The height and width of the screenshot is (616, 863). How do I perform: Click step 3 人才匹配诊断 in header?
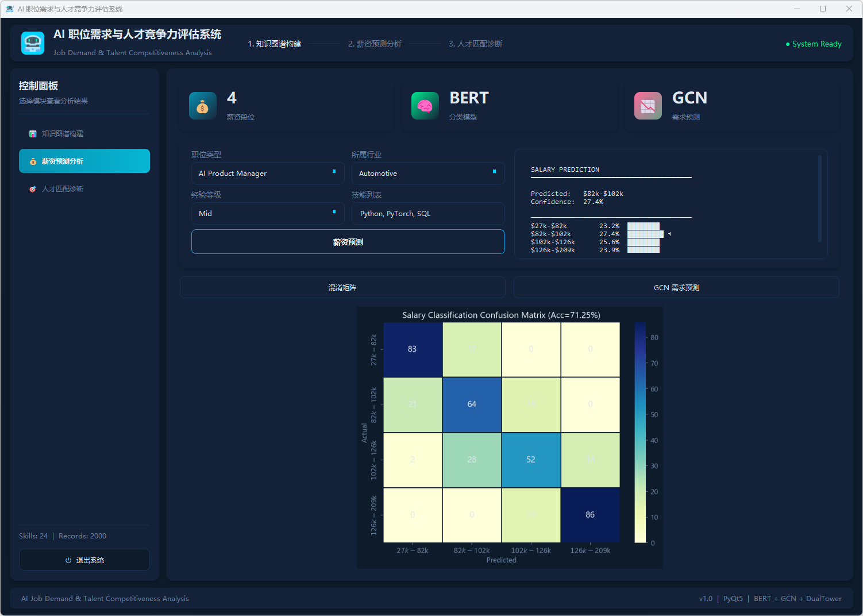click(475, 44)
